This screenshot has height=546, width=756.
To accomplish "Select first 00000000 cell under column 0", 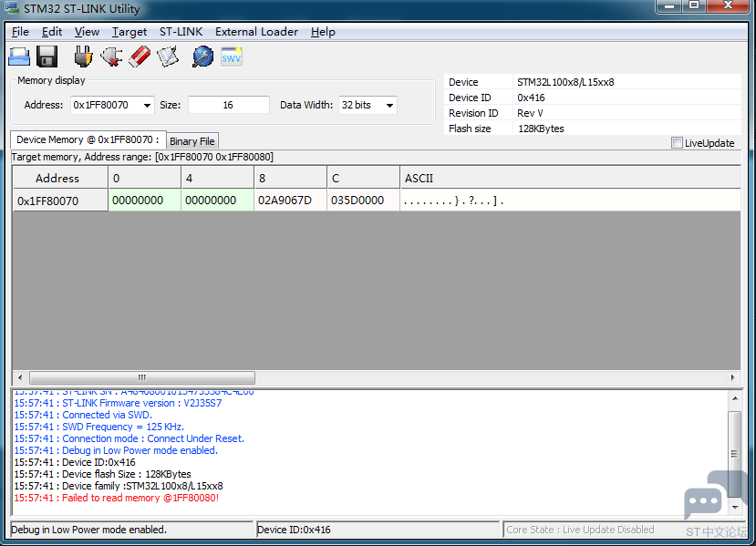I will point(145,200).
